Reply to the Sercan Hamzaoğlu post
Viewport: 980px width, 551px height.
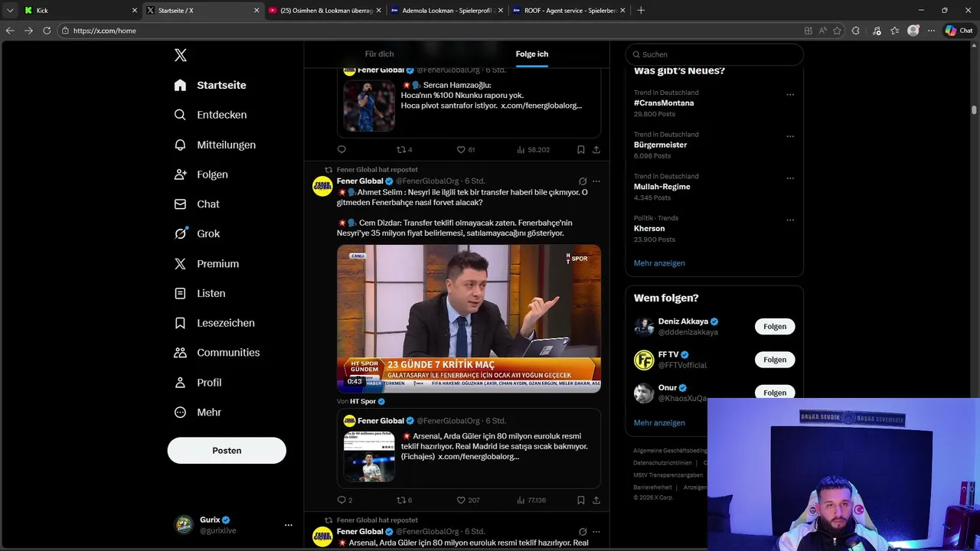[x=341, y=149]
